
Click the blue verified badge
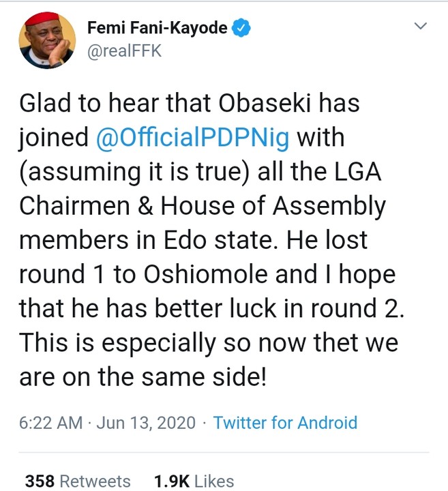(x=242, y=28)
